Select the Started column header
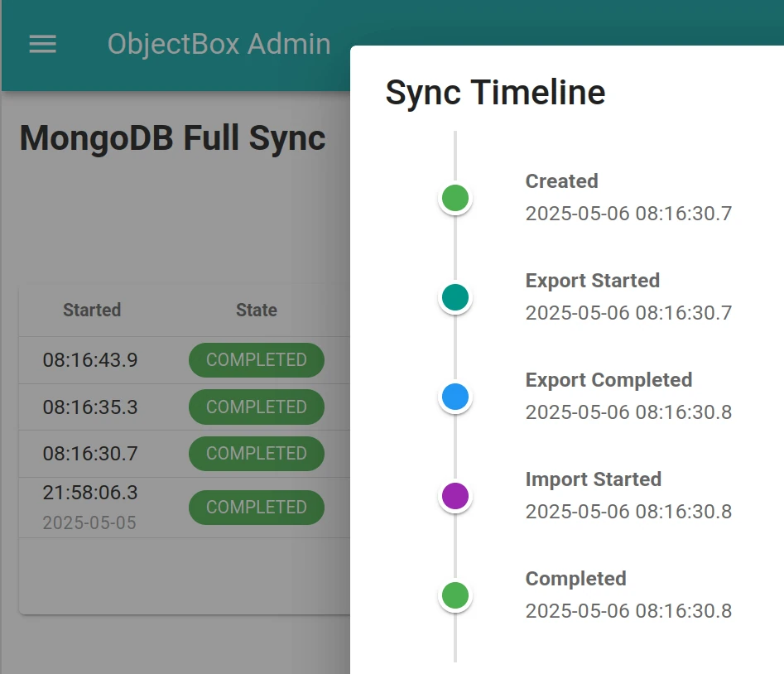Screen dimensions: 784x674 (x=92, y=310)
